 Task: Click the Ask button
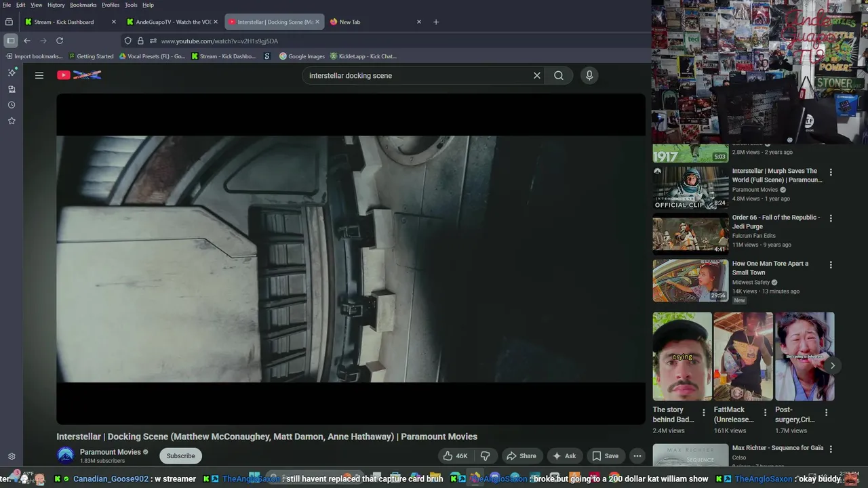point(564,456)
